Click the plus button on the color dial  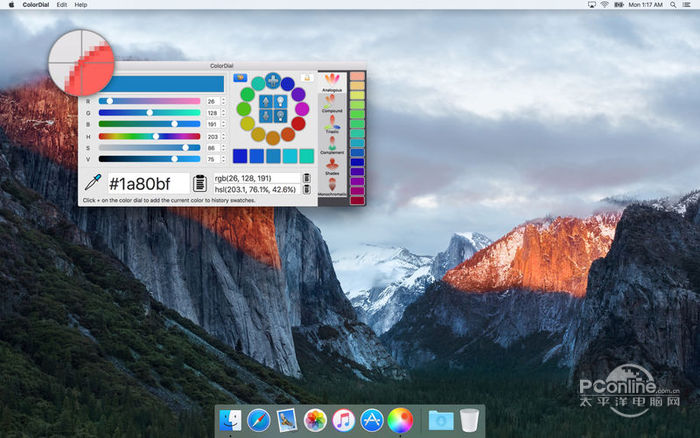click(273, 81)
